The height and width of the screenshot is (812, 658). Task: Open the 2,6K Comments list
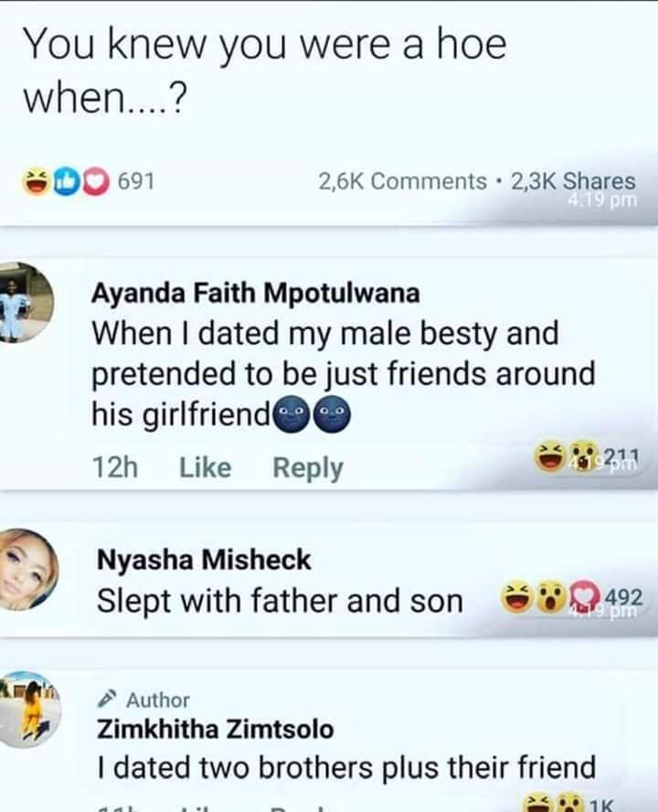tap(402, 182)
